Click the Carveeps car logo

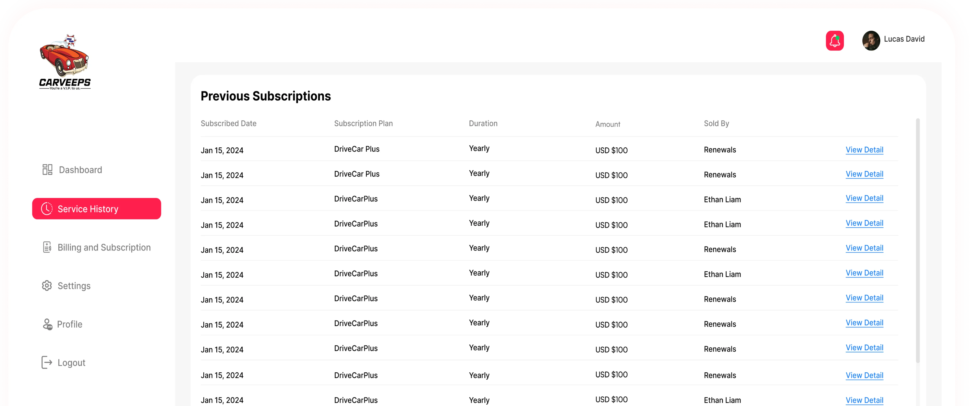pos(64,61)
